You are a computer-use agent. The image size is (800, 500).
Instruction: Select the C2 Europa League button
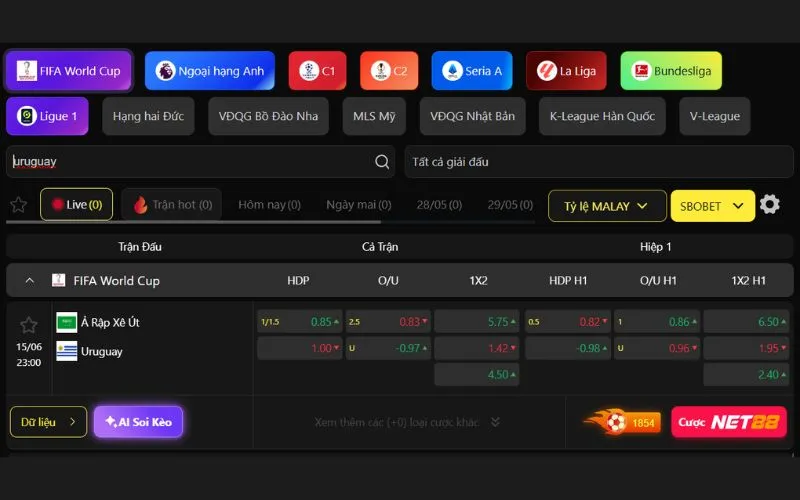click(x=389, y=71)
